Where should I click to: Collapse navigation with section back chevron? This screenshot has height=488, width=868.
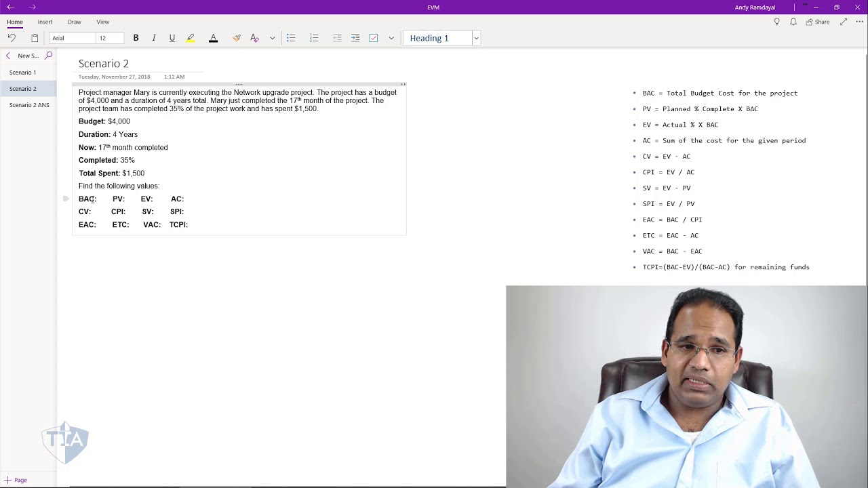[8, 56]
